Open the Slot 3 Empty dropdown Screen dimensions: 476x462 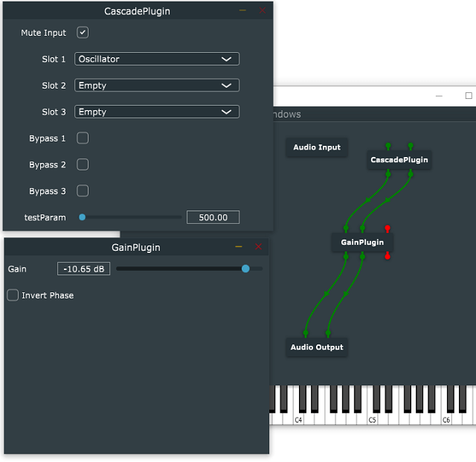click(157, 112)
